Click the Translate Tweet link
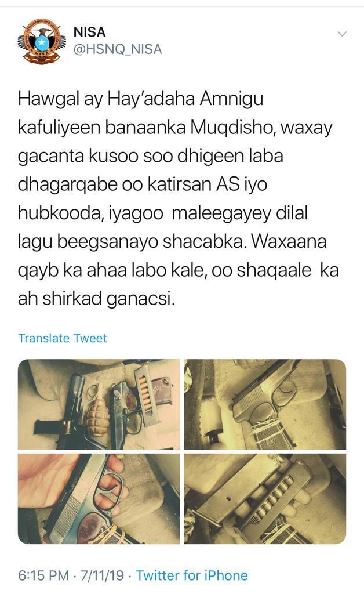Viewport: 364px width, 594px height. [x=63, y=338]
